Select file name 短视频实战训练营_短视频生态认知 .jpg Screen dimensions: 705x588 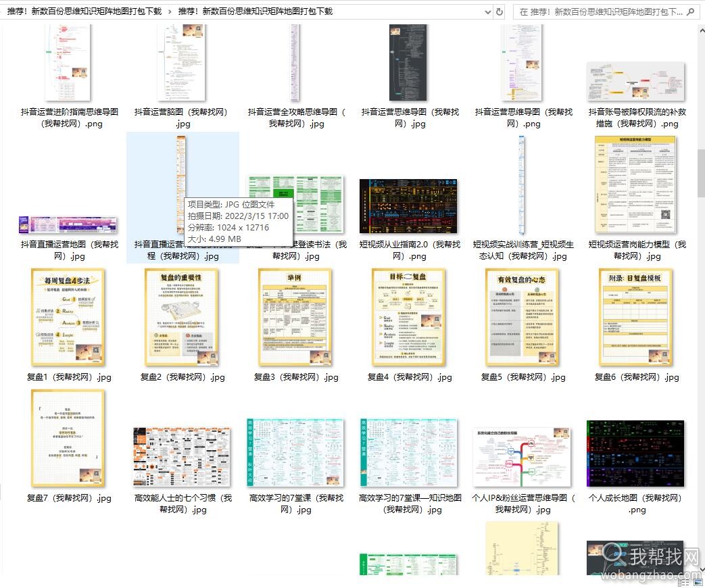pyautogui.click(x=523, y=250)
